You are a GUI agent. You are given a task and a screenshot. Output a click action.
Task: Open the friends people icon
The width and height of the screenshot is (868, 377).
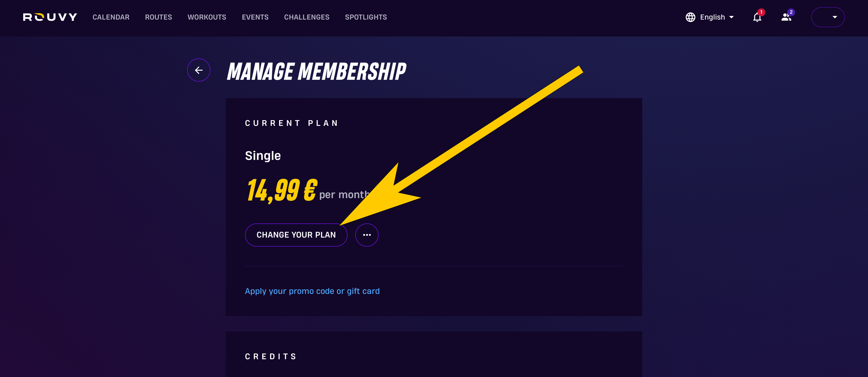(x=786, y=17)
